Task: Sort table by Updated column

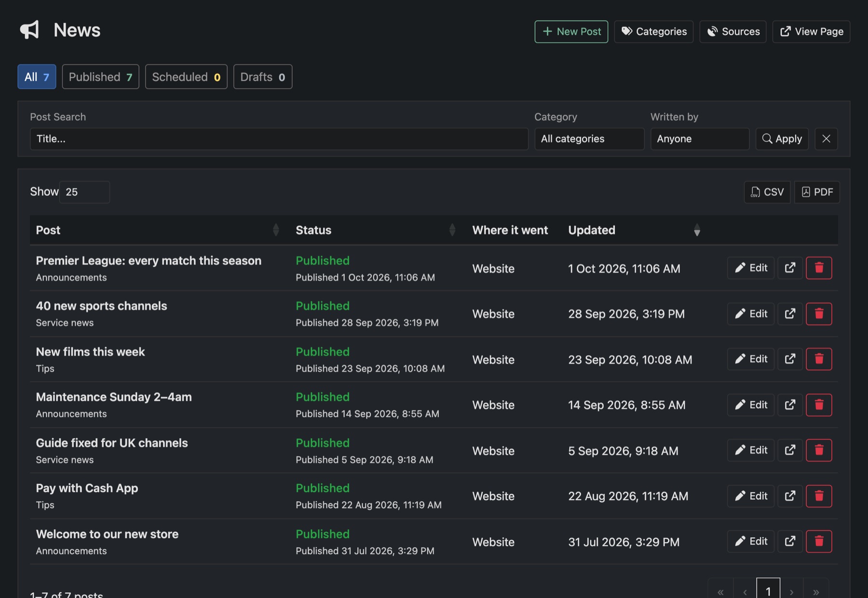Action: pyautogui.click(x=634, y=230)
